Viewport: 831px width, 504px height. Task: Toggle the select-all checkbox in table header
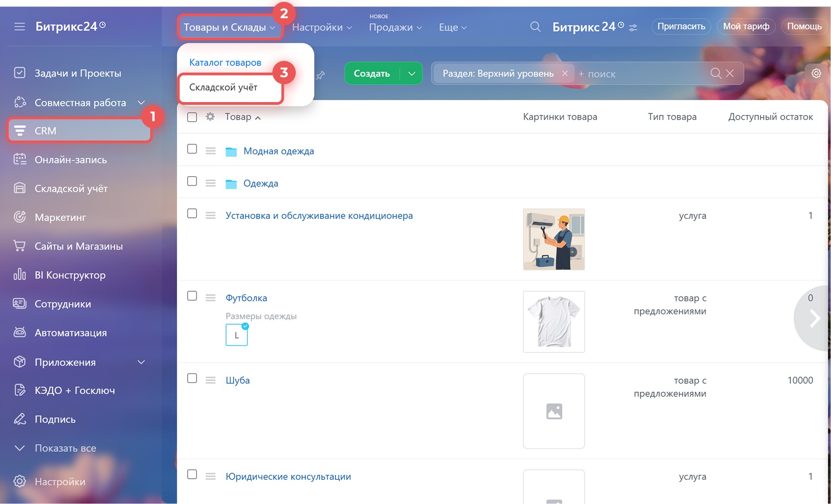coord(192,117)
